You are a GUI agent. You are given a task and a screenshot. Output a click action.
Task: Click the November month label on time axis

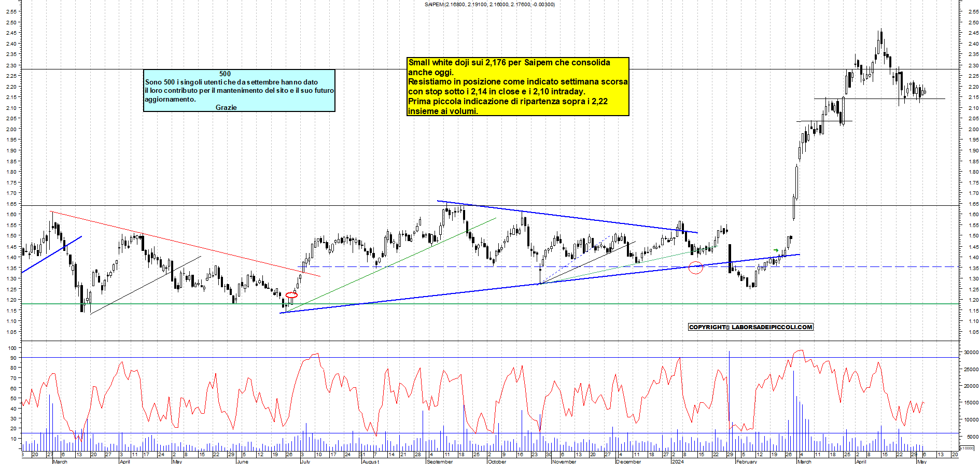564,461
